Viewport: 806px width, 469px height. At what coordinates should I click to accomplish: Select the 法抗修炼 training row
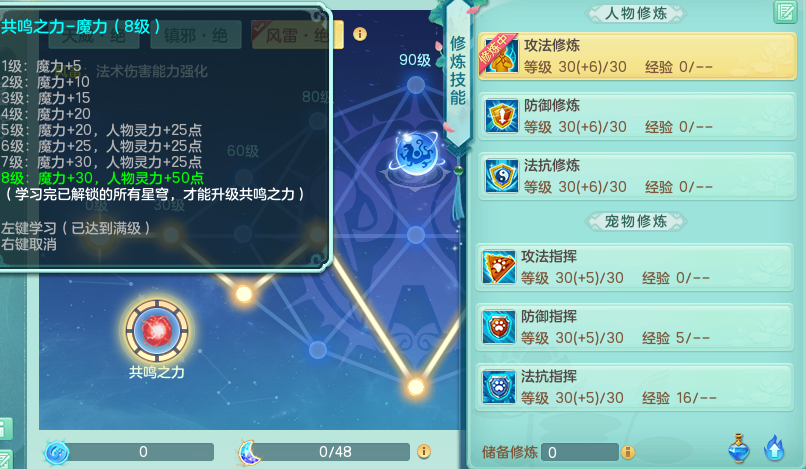[x=637, y=176]
